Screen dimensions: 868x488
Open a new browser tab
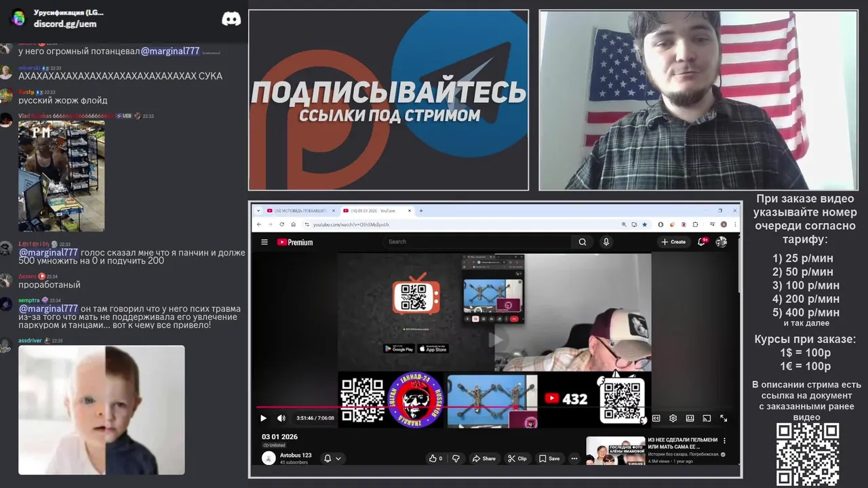pyautogui.click(x=421, y=211)
